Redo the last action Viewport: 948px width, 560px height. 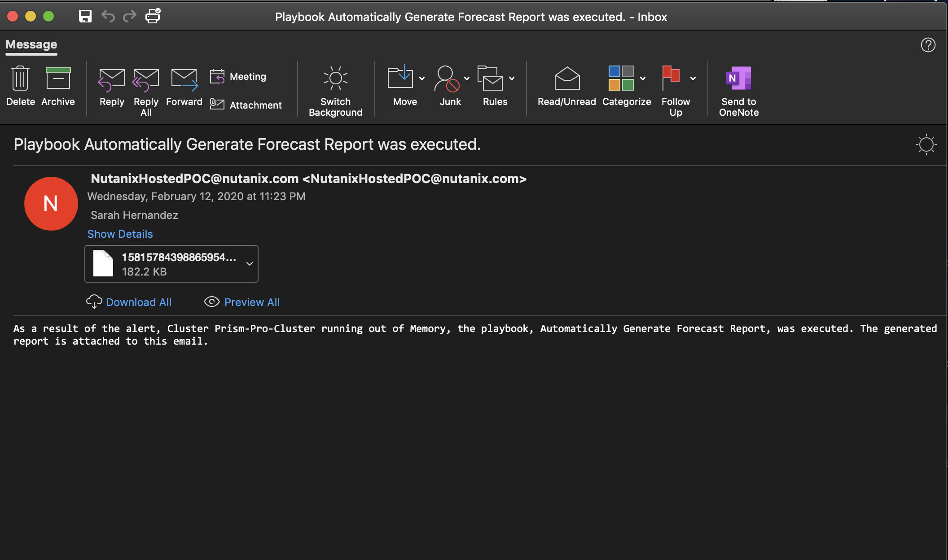[x=130, y=17]
